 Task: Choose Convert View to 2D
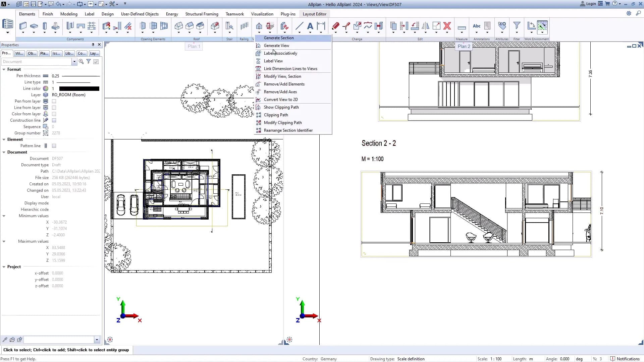[x=280, y=100]
